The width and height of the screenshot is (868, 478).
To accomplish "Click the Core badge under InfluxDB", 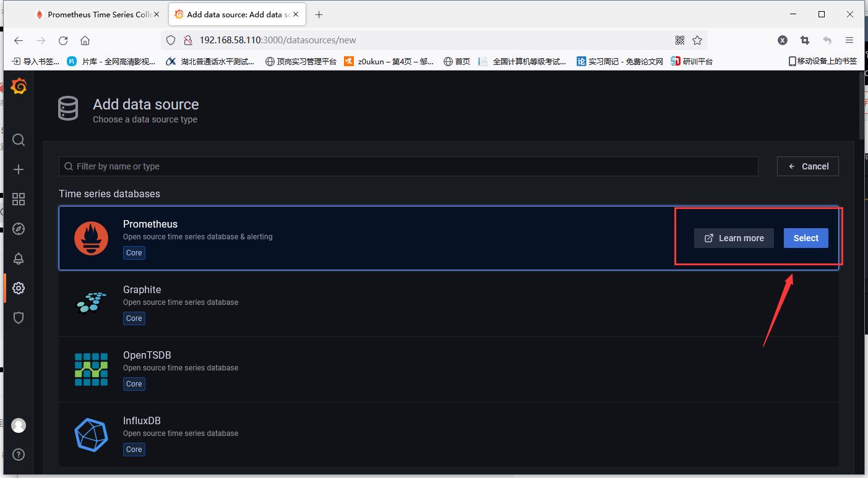I will 134,450.
